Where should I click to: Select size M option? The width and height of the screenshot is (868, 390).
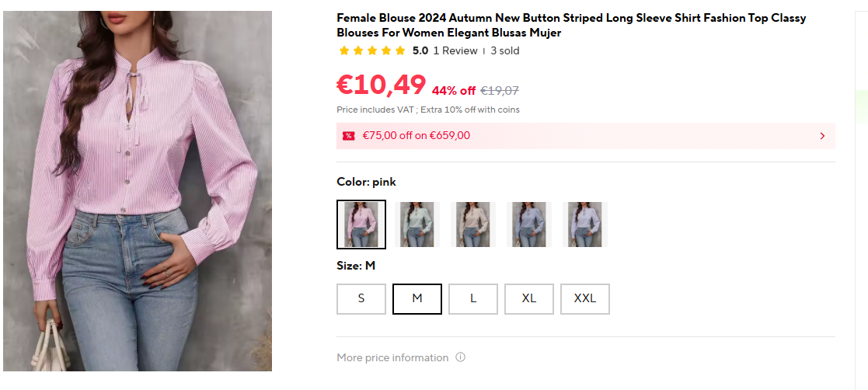click(417, 298)
